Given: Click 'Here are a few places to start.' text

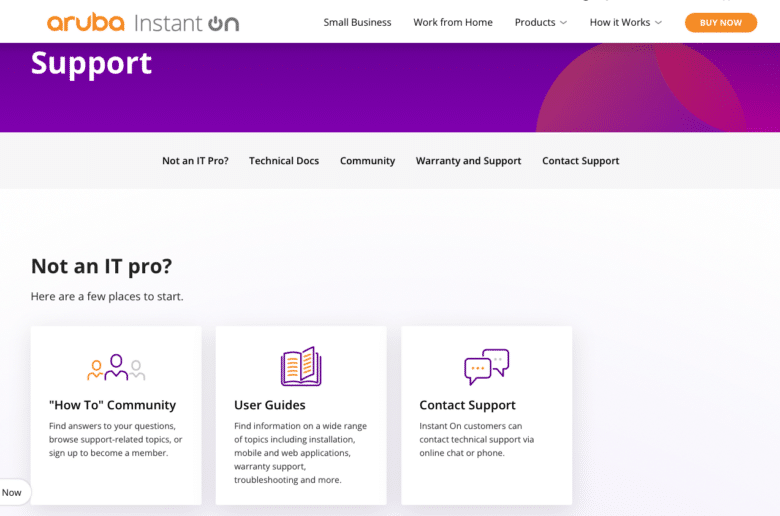Looking at the screenshot, I should coord(107,297).
